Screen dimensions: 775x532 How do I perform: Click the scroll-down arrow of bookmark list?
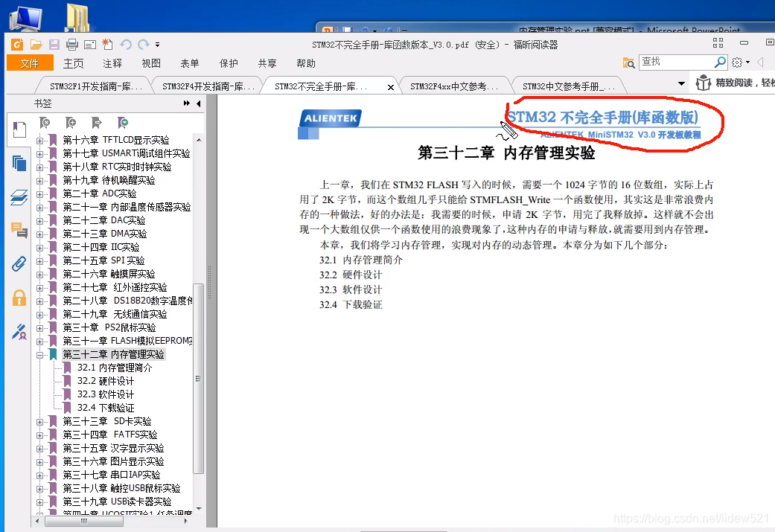pos(199,509)
